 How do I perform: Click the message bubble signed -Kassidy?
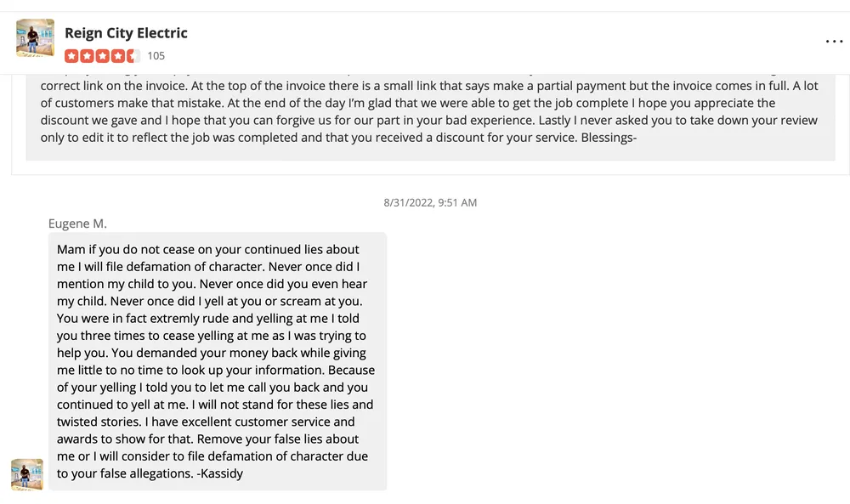218,361
